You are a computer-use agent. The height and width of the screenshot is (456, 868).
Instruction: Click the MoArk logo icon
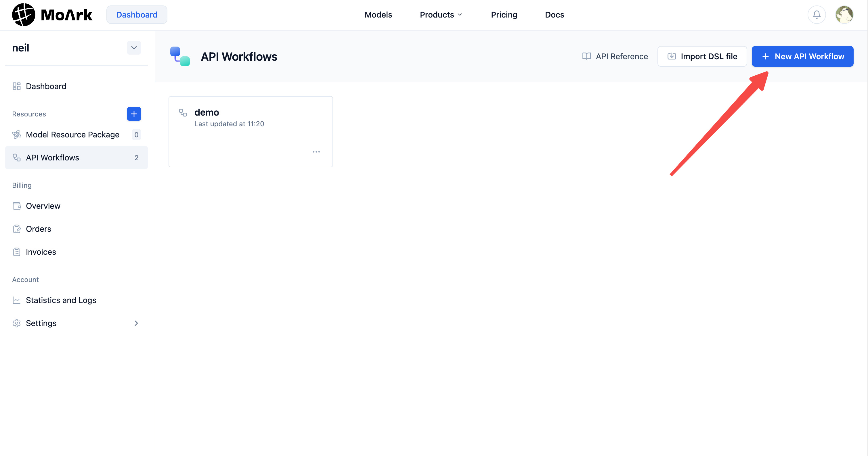(23, 14)
